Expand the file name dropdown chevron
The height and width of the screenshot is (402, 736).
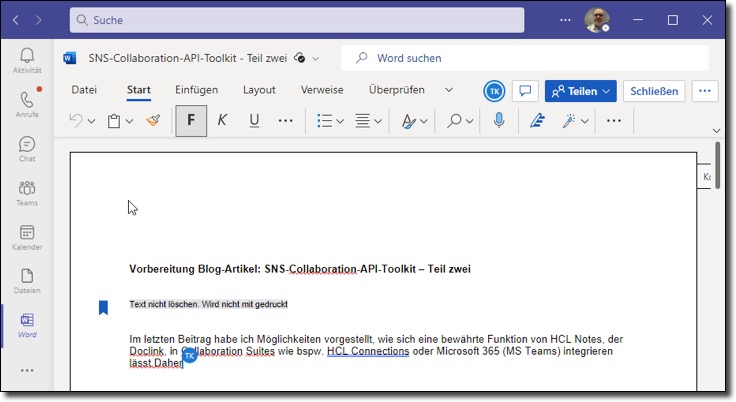click(x=315, y=59)
